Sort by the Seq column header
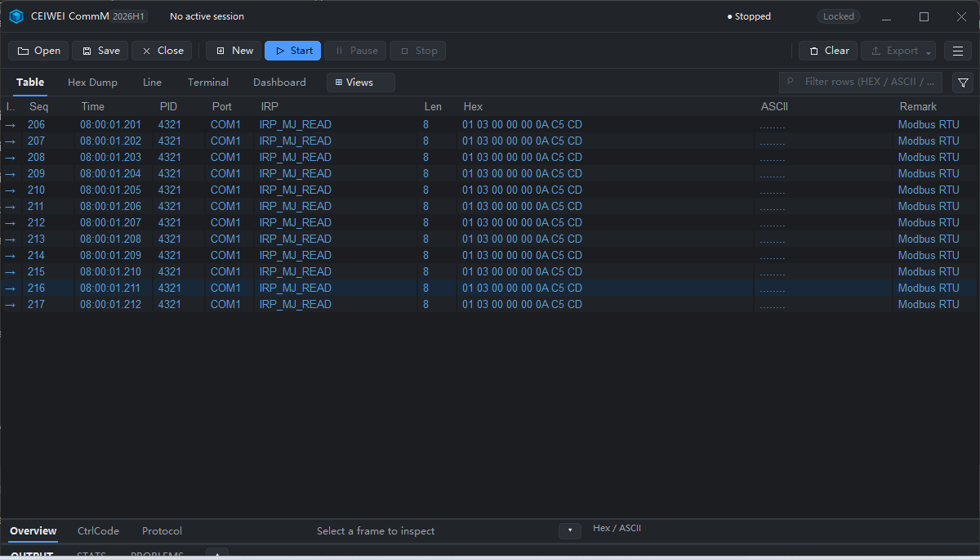This screenshot has height=559, width=980. [39, 107]
